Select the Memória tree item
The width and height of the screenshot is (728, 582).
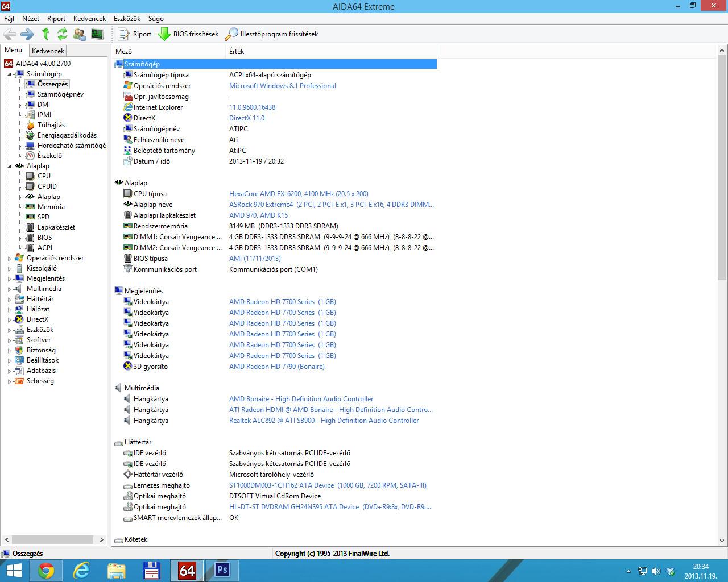coord(51,206)
